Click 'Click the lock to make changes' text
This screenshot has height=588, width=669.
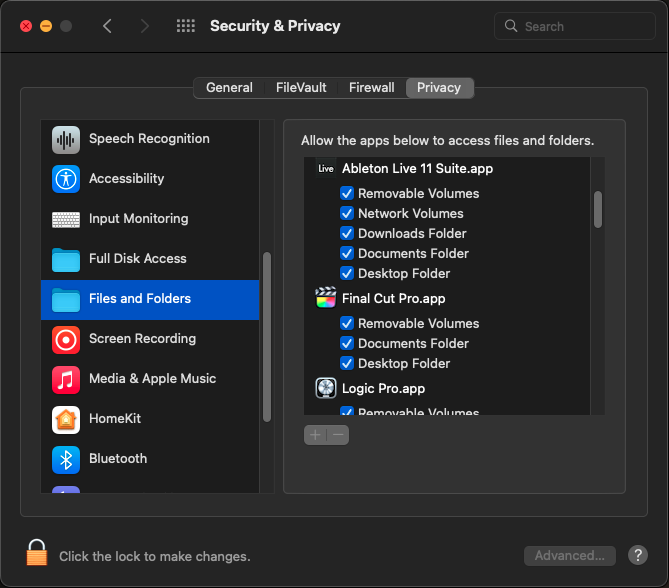(154, 556)
